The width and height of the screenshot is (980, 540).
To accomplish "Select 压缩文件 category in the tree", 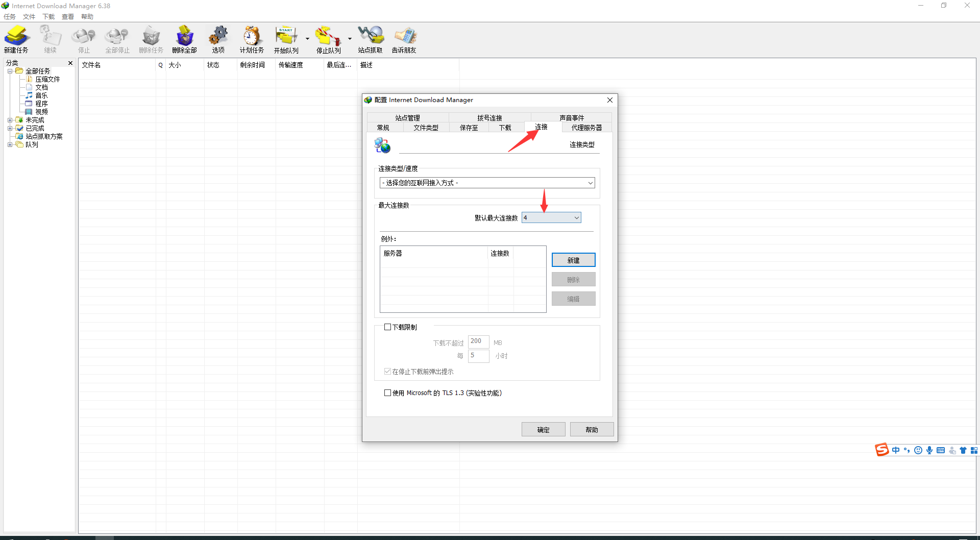I will (x=47, y=79).
